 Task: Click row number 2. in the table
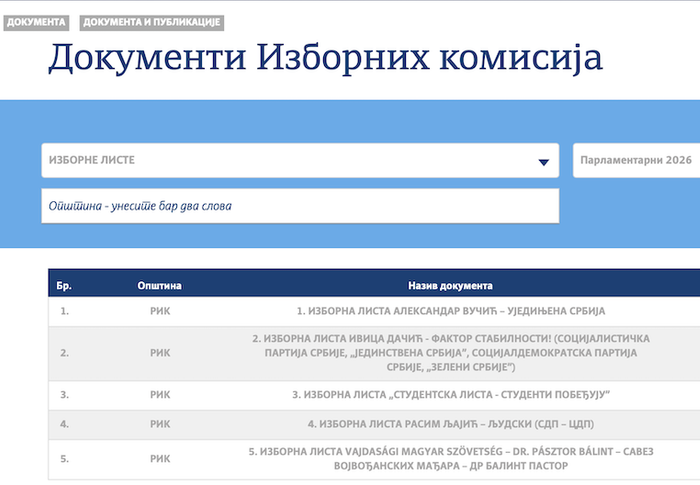point(65,353)
